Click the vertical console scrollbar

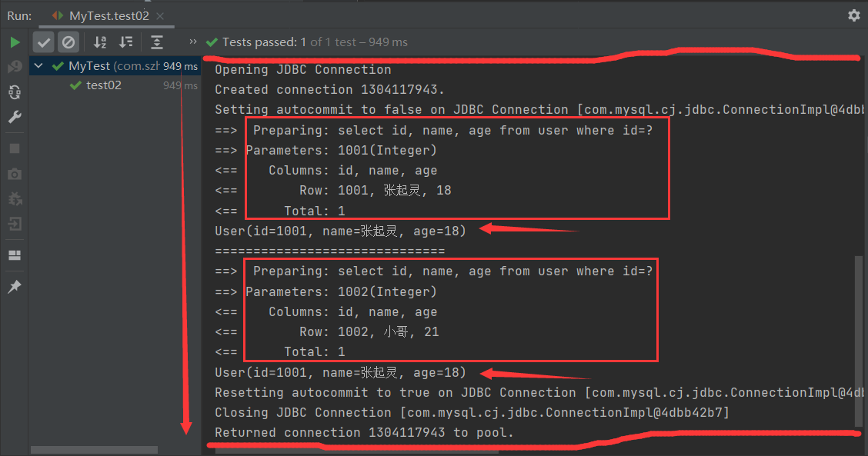(x=859, y=341)
